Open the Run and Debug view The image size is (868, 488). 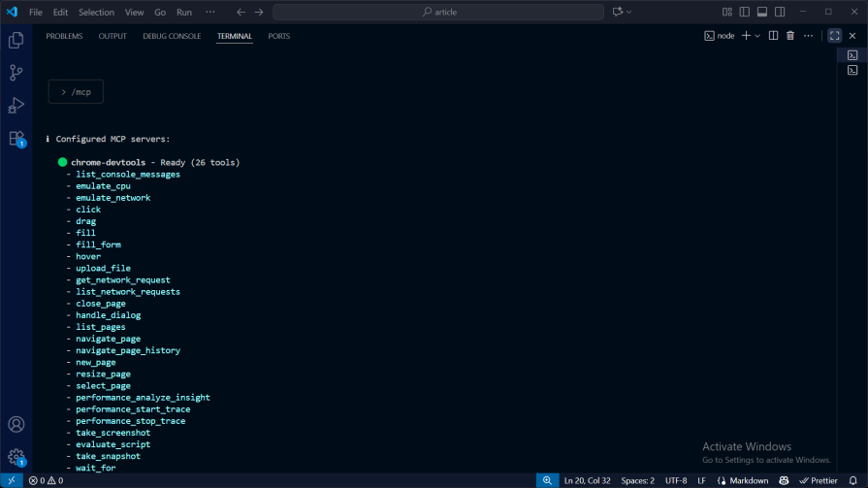[16, 105]
